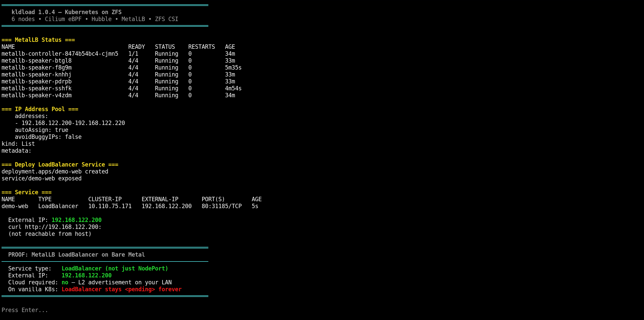Click the range '192.168.122.200-192.168.122.220'
This screenshot has width=644, height=320.
pos(73,123)
